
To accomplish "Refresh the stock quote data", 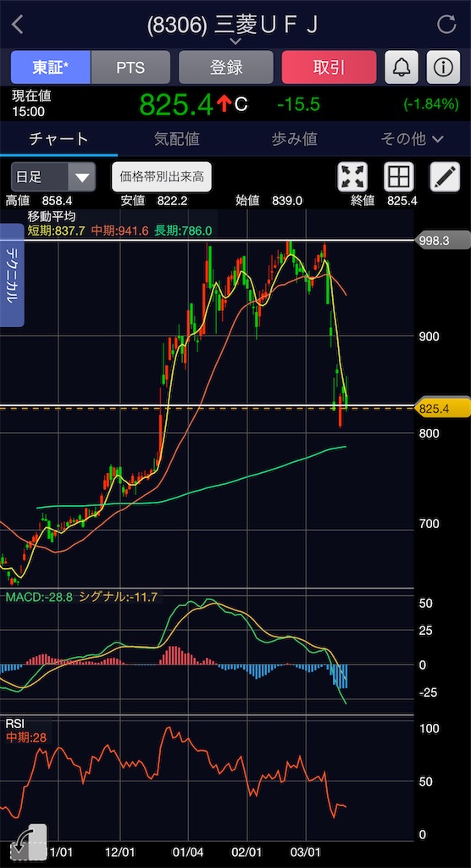I will [446, 25].
